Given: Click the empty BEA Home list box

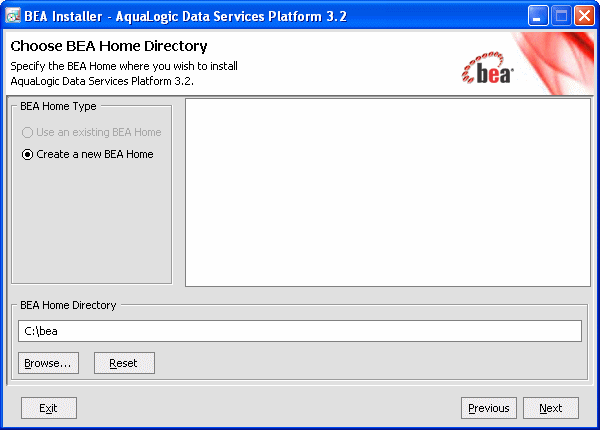Looking at the screenshot, I should point(388,192).
